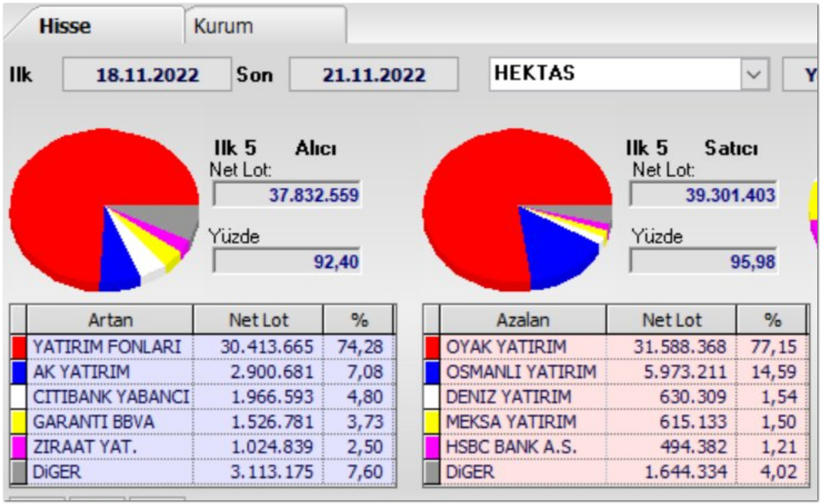Open the HEKTAS stock dropdown arrow

[755, 74]
